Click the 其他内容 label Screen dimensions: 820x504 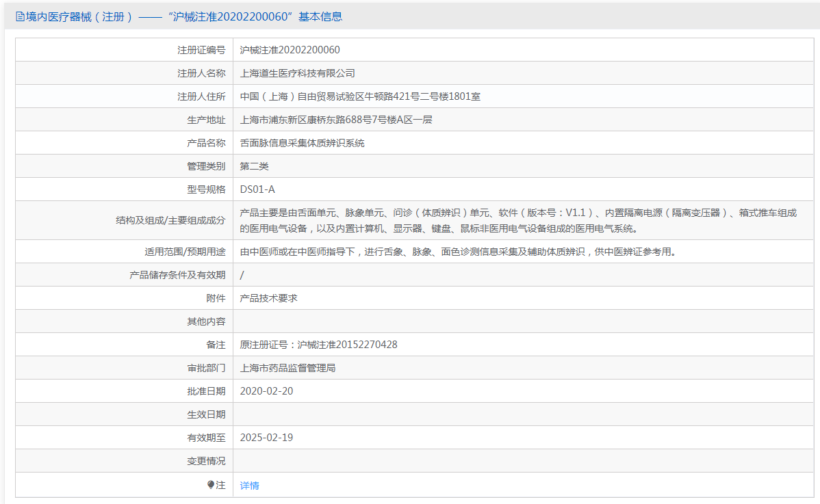click(206, 321)
